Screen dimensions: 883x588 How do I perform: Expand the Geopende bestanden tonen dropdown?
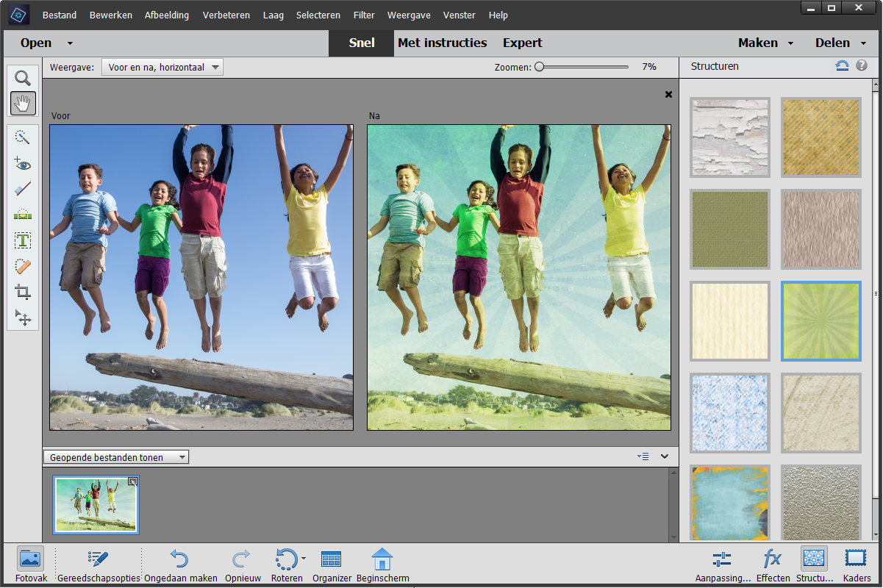pos(116,457)
